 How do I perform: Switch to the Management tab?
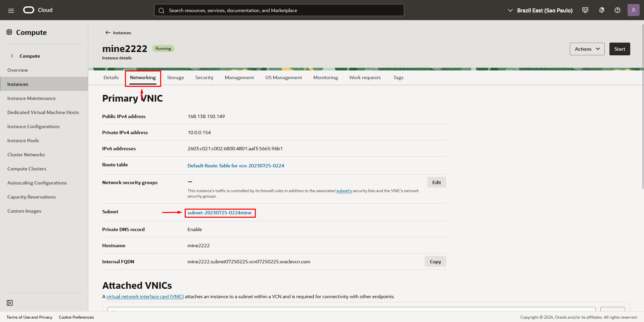(239, 77)
